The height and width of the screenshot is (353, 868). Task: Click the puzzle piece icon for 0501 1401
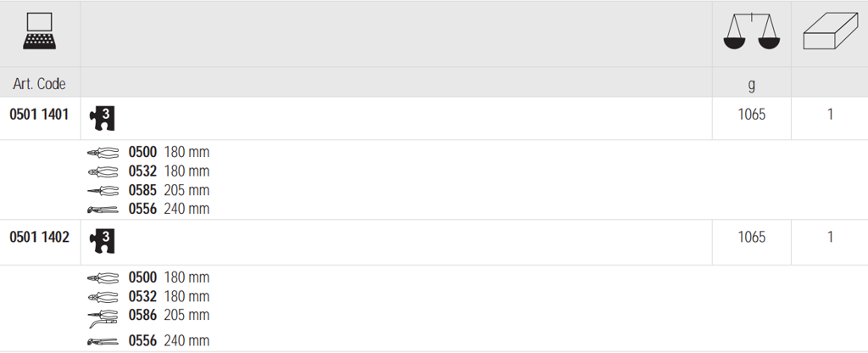tap(102, 117)
